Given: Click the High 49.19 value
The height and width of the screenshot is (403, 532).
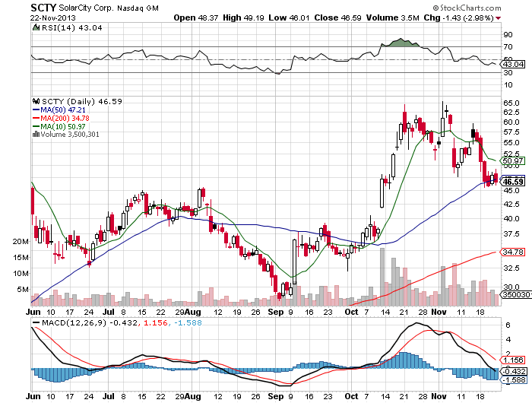Looking at the screenshot, I should tap(243, 17).
